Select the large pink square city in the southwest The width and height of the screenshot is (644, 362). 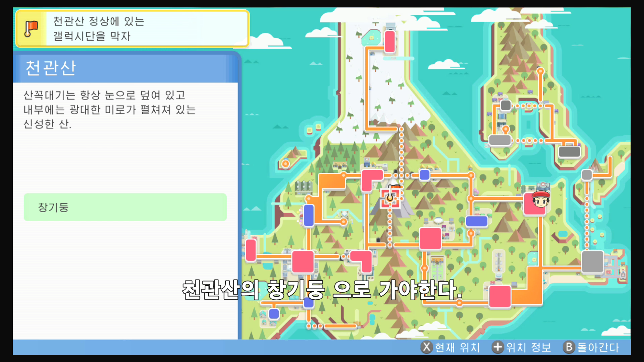(303, 262)
